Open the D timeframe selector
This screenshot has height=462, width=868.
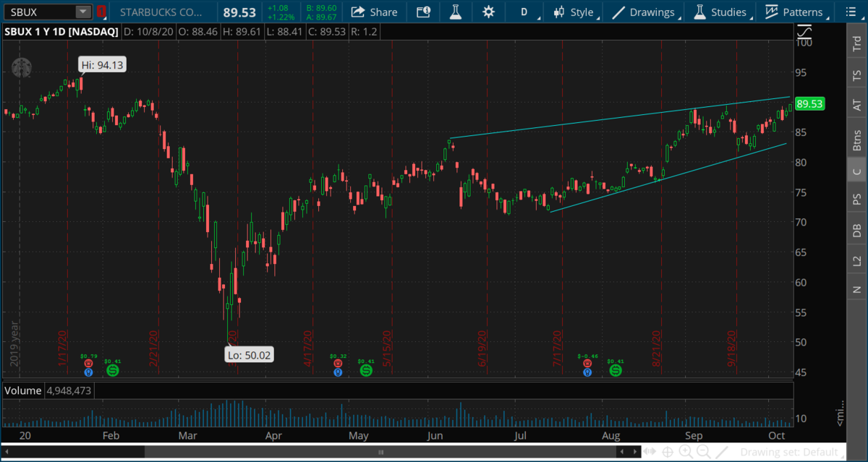(524, 12)
